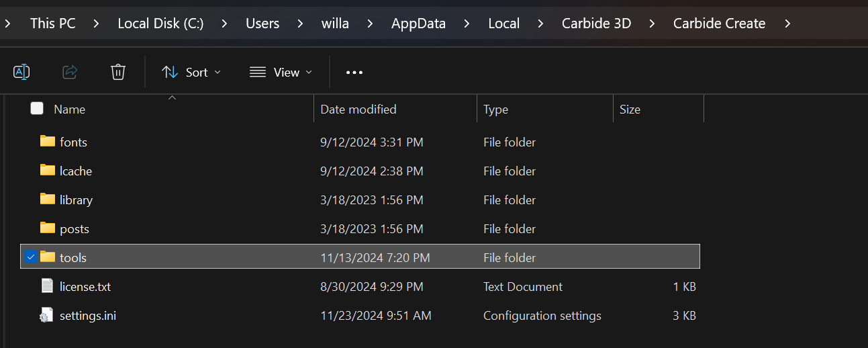The image size is (868, 348).
Task: Navigate to Local Disk (C:) breadcrumb
Action: (x=160, y=24)
